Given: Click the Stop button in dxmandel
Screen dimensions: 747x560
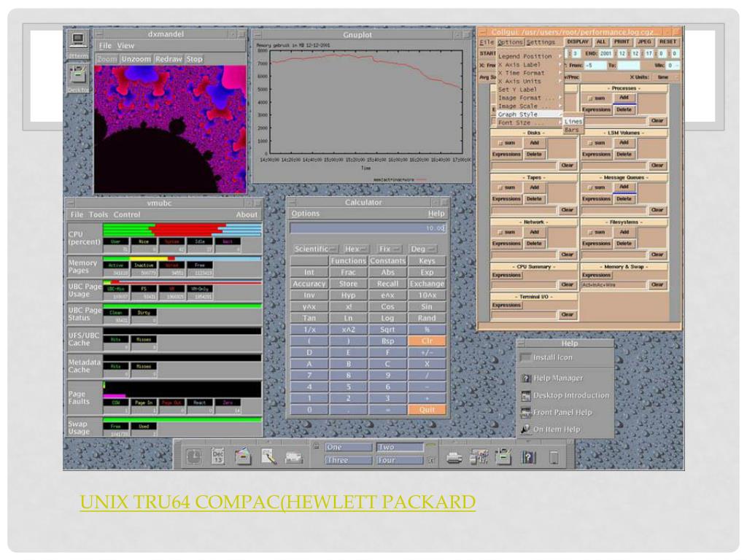Looking at the screenshot, I should [194, 59].
